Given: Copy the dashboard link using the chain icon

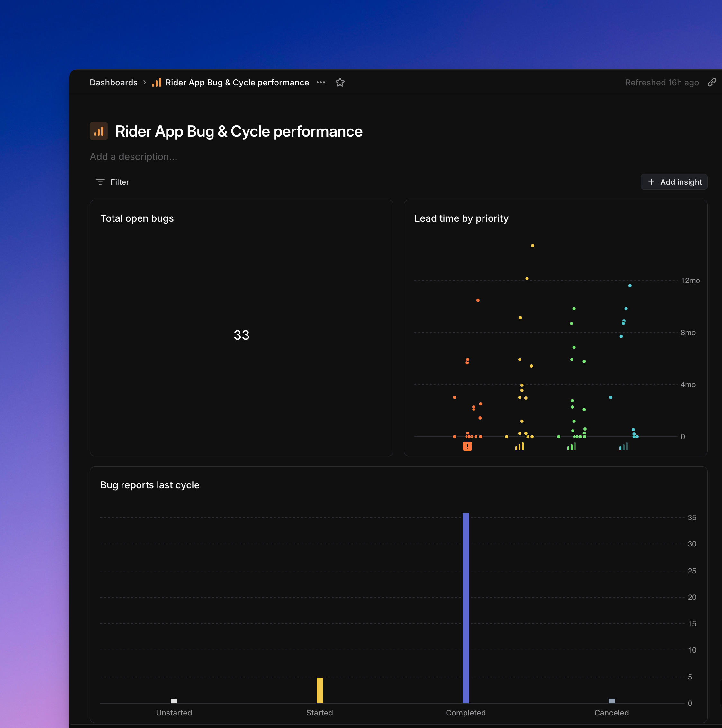Looking at the screenshot, I should pos(712,82).
